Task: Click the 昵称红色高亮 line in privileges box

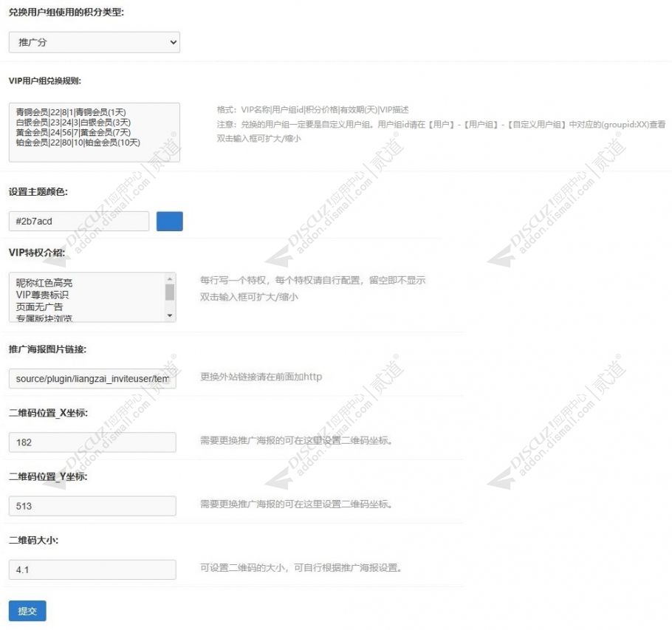Action: pos(44,283)
